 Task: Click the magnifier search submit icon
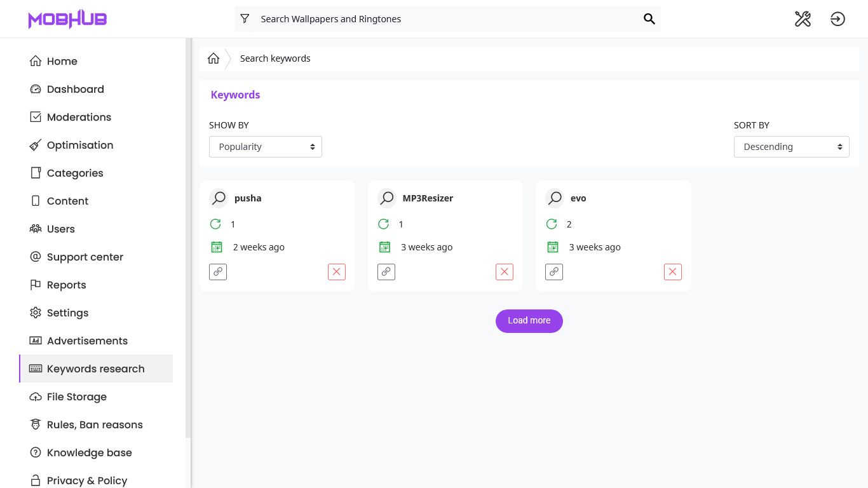pyautogui.click(x=649, y=19)
